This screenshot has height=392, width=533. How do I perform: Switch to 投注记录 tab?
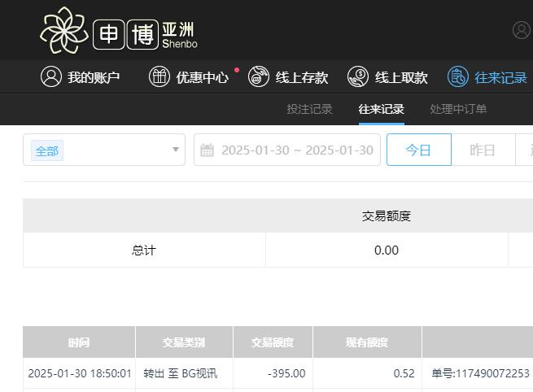tap(309, 109)
